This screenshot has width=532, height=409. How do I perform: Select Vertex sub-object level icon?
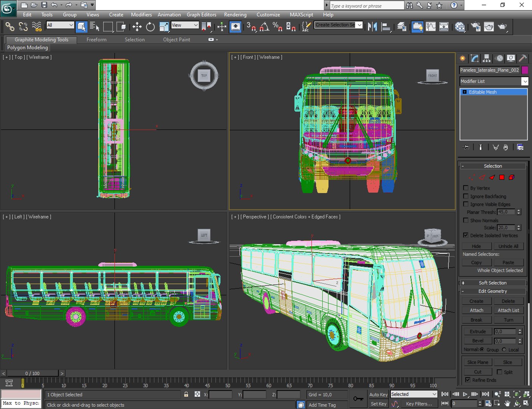point(472,177)
